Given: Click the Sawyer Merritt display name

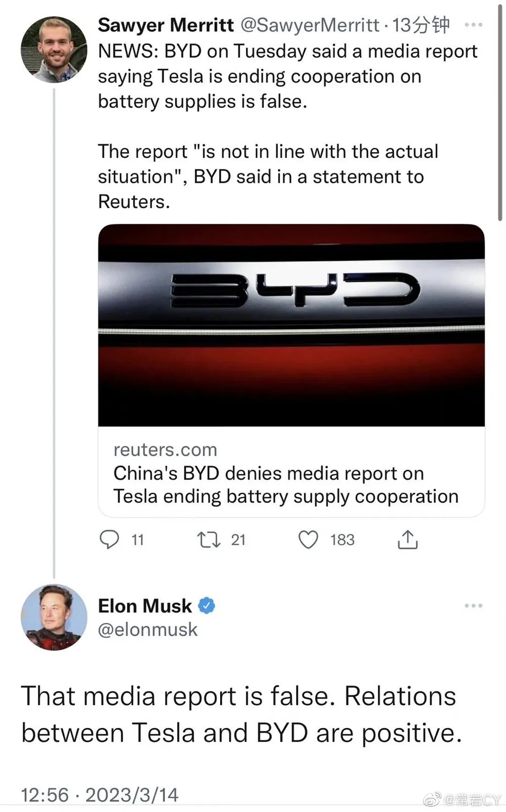Looking at the screenshot, I should [x=166, y=25].
